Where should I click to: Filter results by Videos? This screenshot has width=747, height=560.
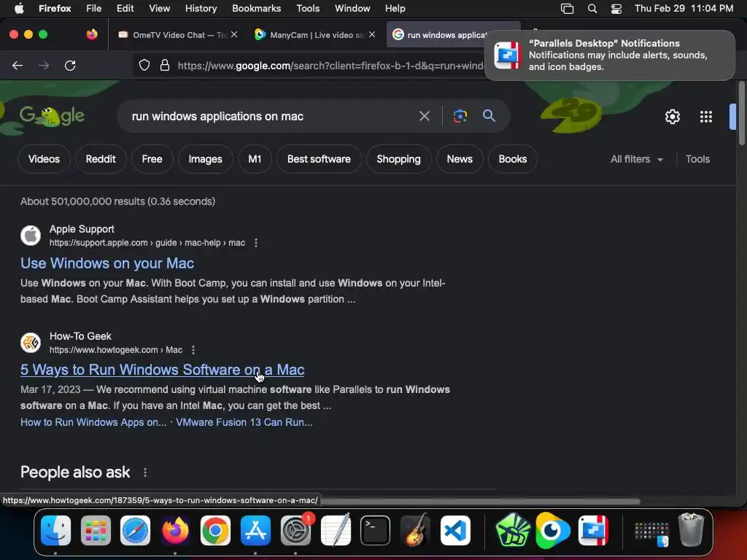[x=44, y=159]
